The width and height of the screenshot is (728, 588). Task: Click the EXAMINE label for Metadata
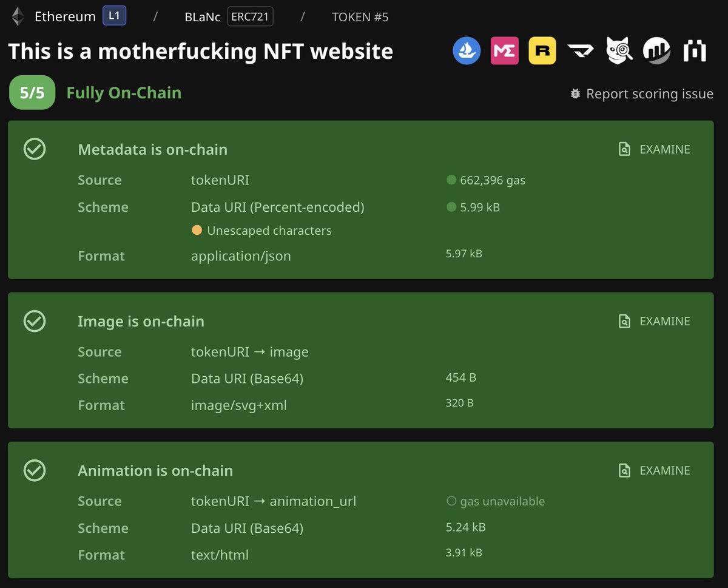pyautogui.click(x=665, y=149)
